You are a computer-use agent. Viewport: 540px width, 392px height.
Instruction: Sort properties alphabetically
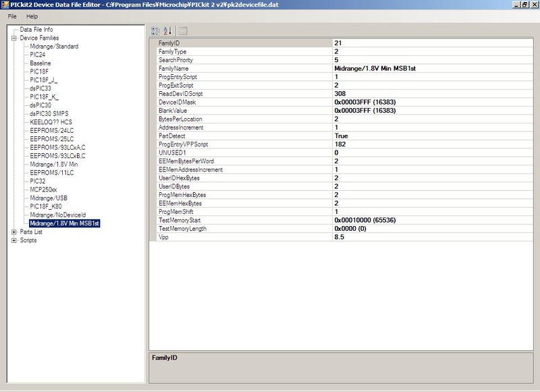167,31
